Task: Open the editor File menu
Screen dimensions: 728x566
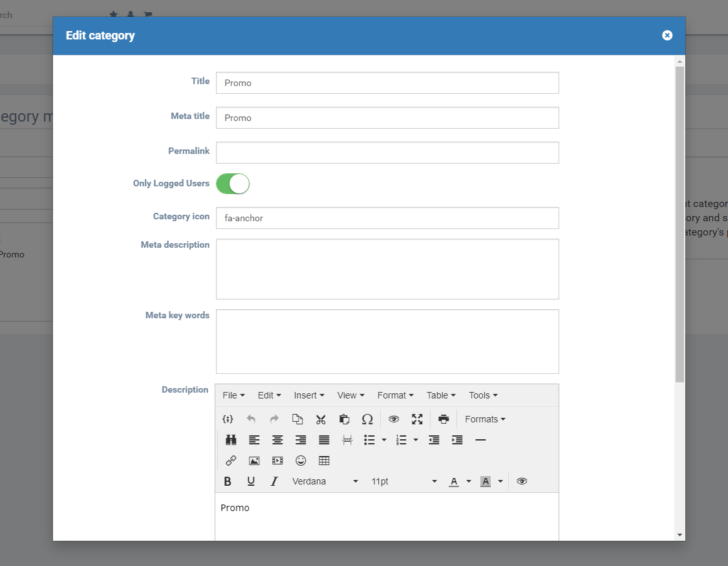Action: (233, 395)
